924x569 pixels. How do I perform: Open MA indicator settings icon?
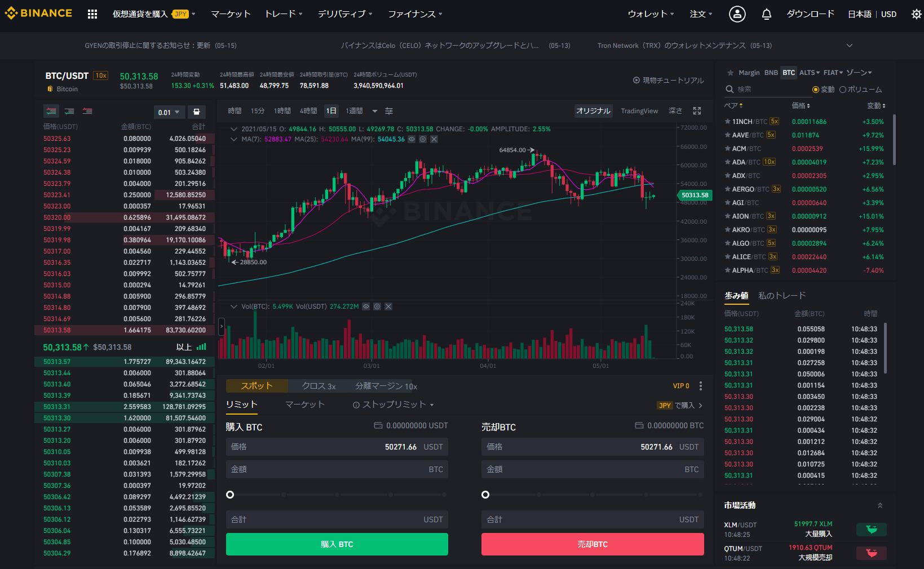[423, 139]
